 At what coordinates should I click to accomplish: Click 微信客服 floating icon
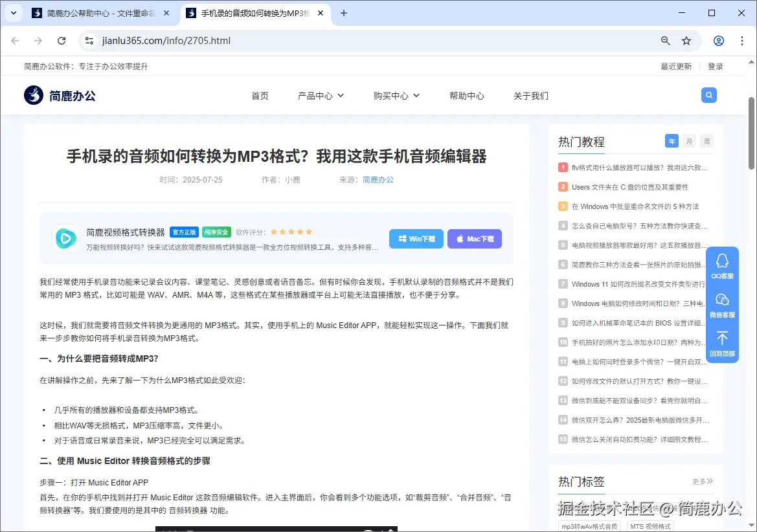coord(722,305)
